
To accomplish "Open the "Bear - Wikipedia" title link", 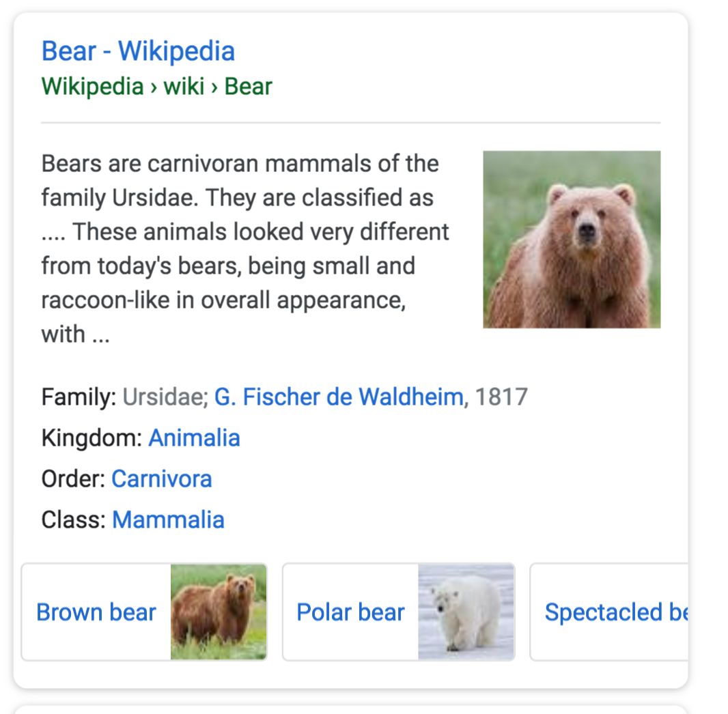I will (138, 51).
